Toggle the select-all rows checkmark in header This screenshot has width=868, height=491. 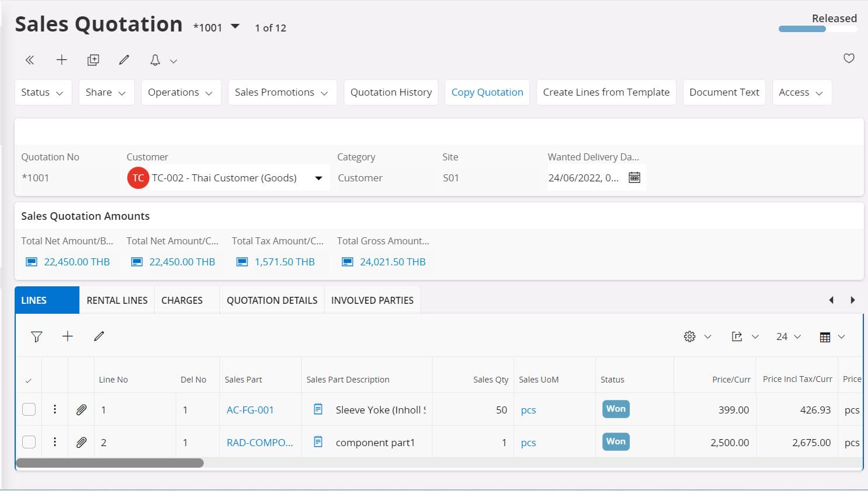point(29,380)
